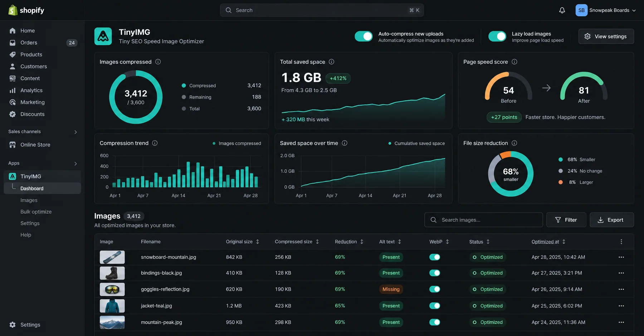Open table column options menu

click(621, 242)
